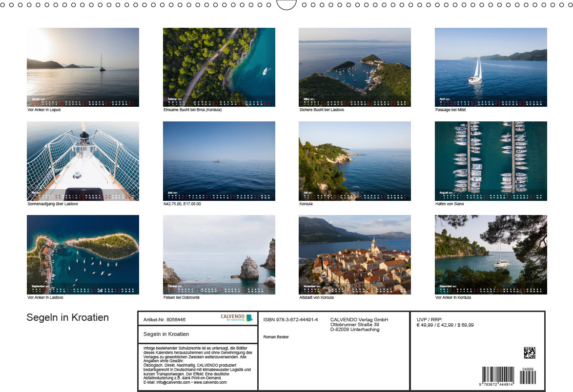
Task: Click the caption 'Hafen von Slano'
Action: coord(450,204)
